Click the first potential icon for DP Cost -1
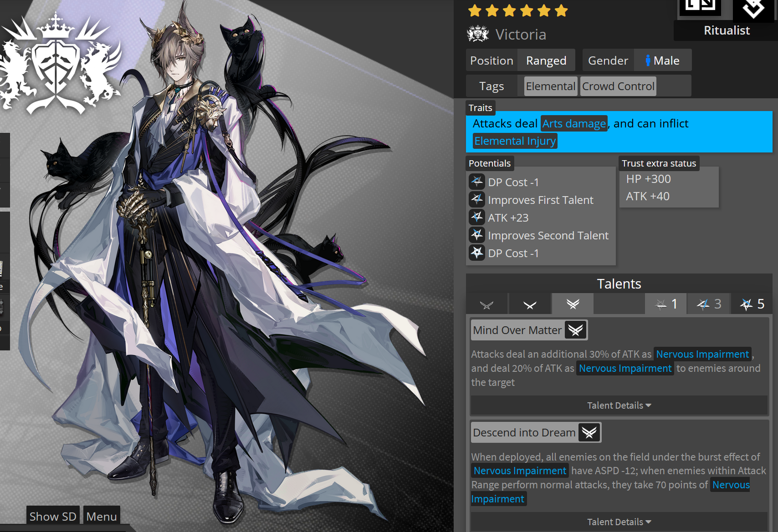 click(477, 182)
